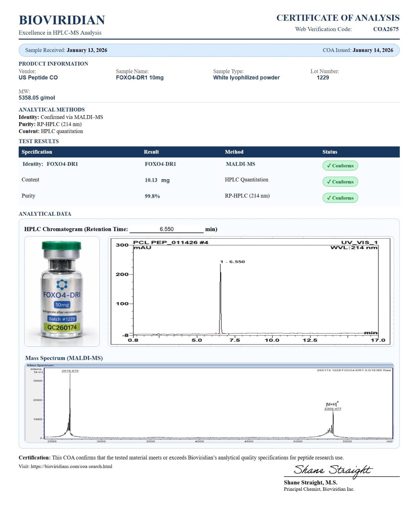Click the 10mg badge on the vial
Screen dimensions: 411x532
click(x=62, y=305)
